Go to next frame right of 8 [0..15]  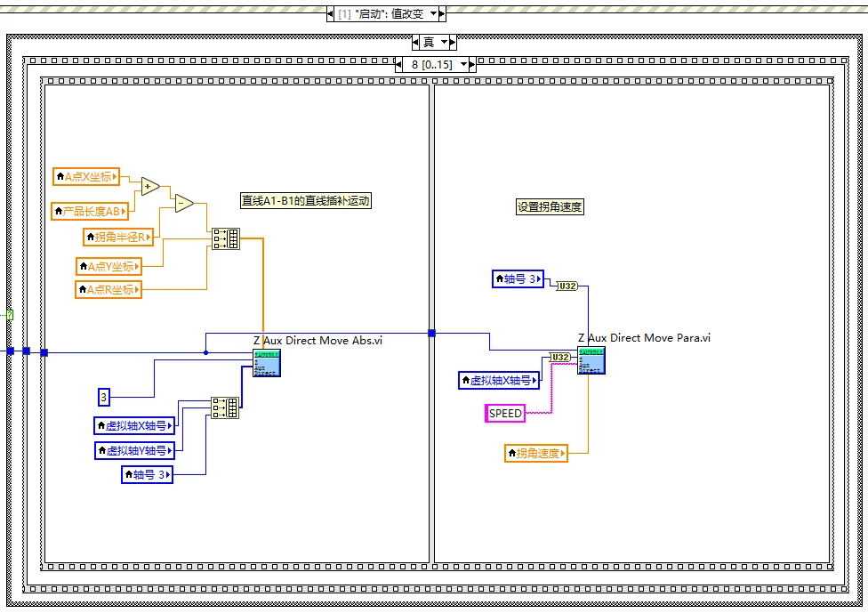(472, 65)
